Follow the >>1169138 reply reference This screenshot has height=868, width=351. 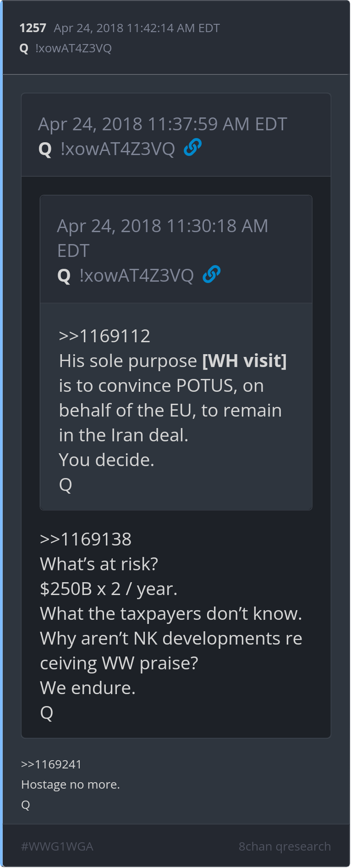[x=86, y=540]
